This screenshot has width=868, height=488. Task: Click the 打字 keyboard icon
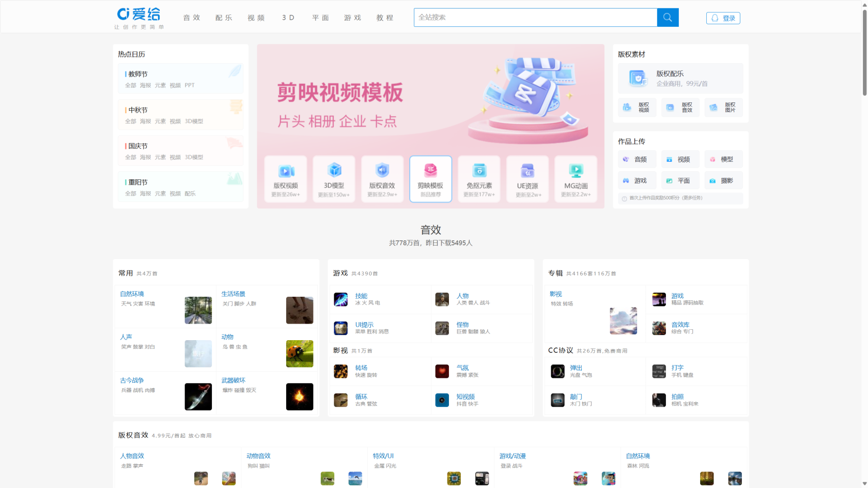(x=659, y=371)
